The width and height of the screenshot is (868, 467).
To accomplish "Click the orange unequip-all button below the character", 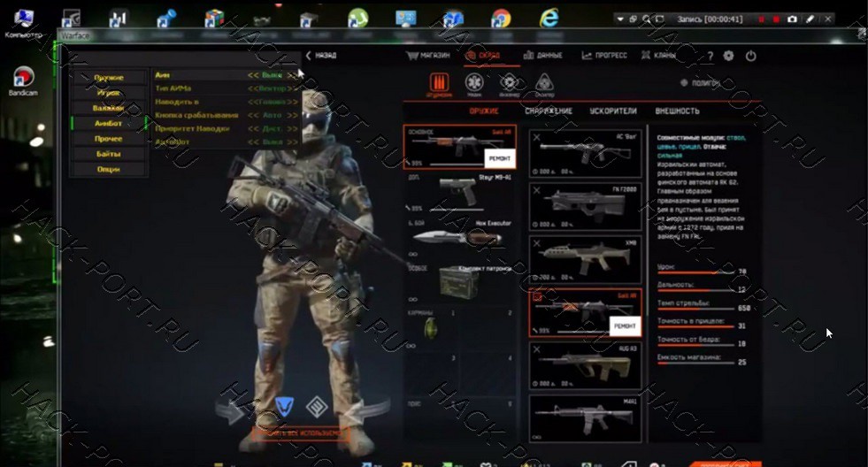I will (x=301, y=433).
